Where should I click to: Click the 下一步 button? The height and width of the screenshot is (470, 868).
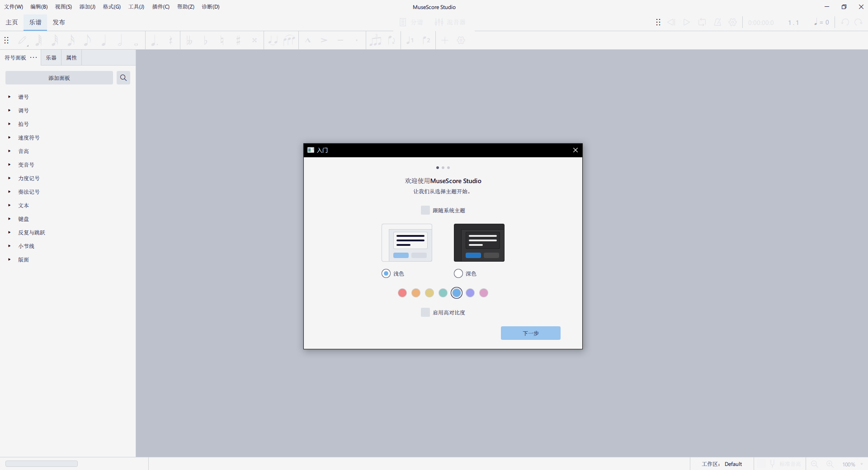530,333
